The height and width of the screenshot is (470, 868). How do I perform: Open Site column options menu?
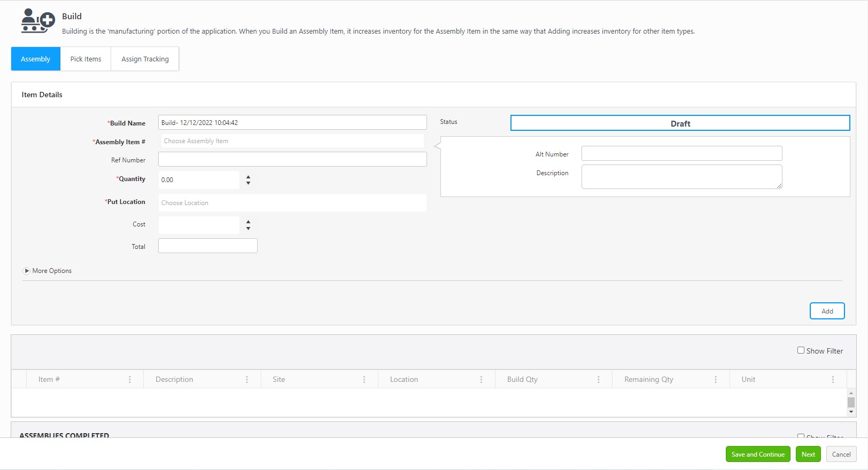(364, 379)
